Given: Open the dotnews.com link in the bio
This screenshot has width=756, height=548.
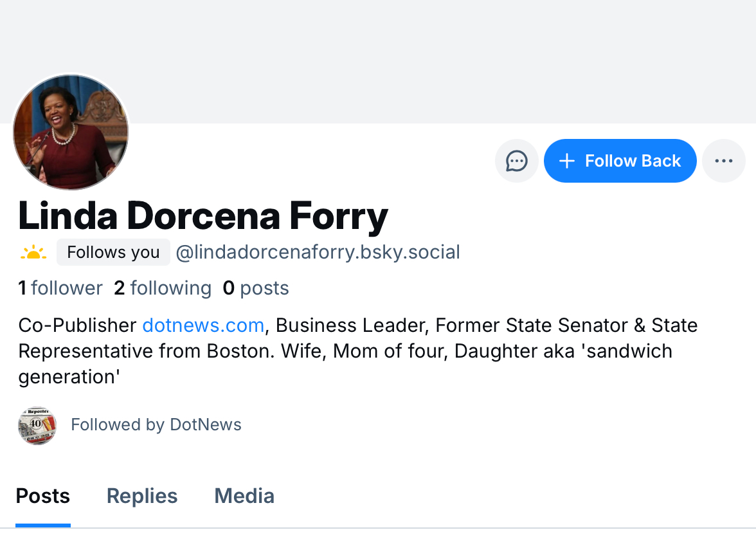Looking at the screenshot, I should coord(203,325).
